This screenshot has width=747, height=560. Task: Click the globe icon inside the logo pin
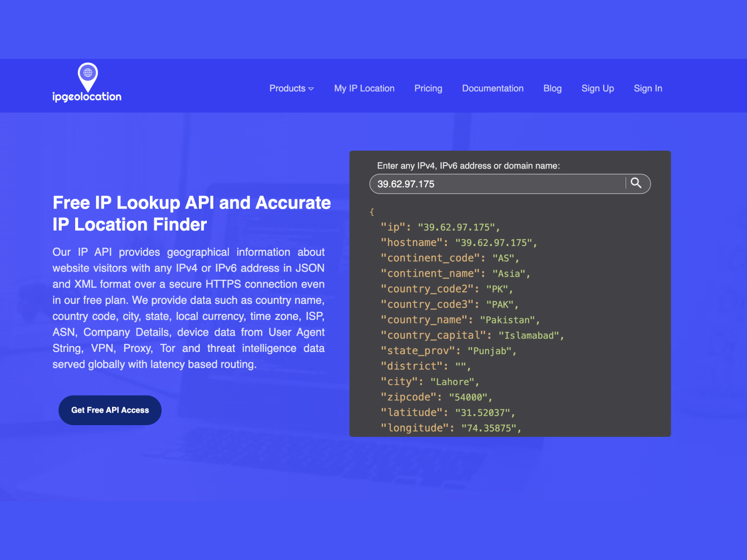(x=87, y=73)
